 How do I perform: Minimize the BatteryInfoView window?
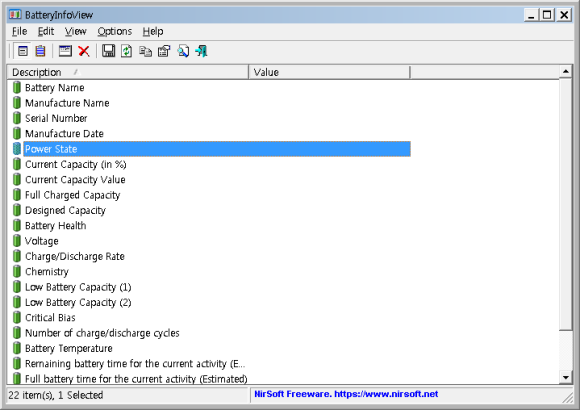click(x=531, y=15)
